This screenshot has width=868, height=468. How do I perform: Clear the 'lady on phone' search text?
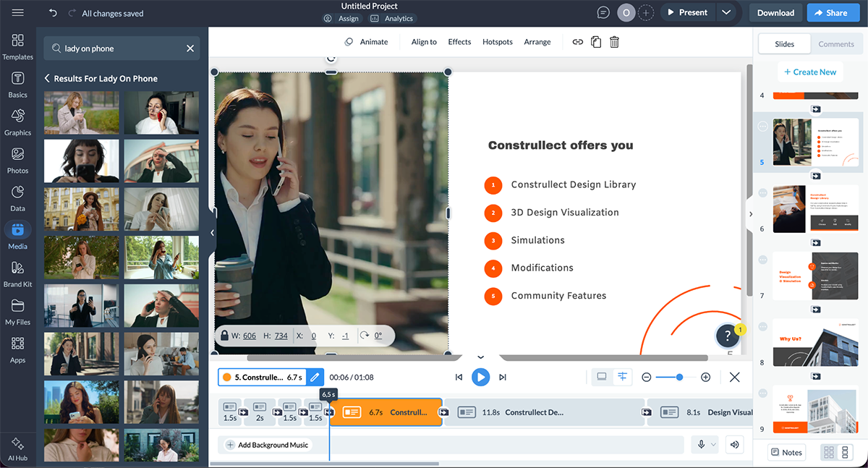[x=190, y=48]
